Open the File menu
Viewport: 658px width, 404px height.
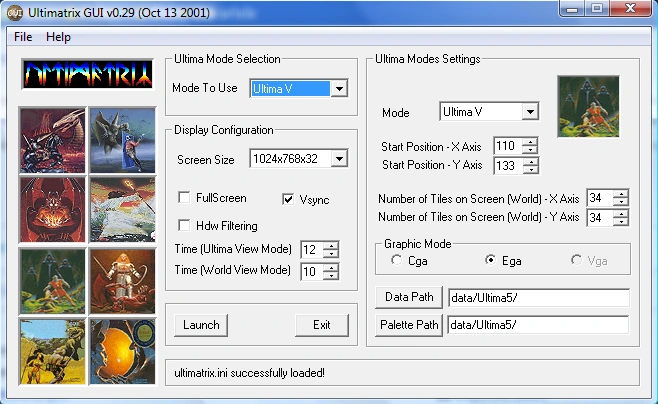coord(23,37)
